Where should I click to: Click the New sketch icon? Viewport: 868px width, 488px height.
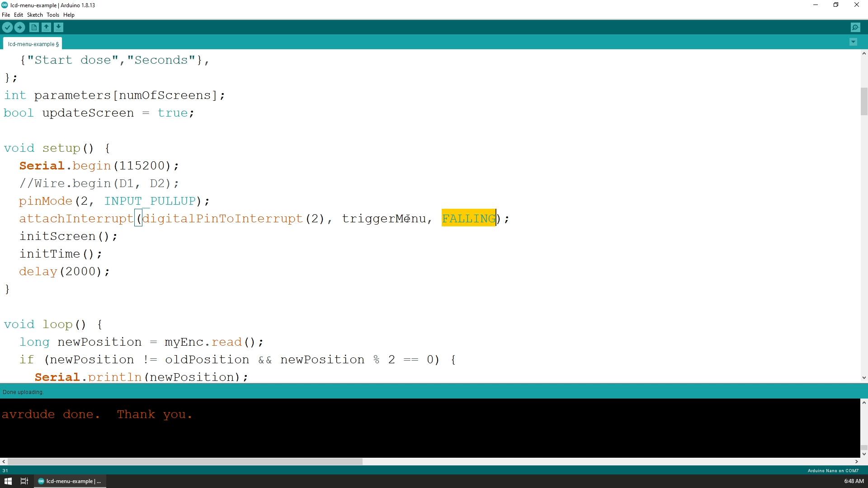pyautogui.click(x=34, y=28)
